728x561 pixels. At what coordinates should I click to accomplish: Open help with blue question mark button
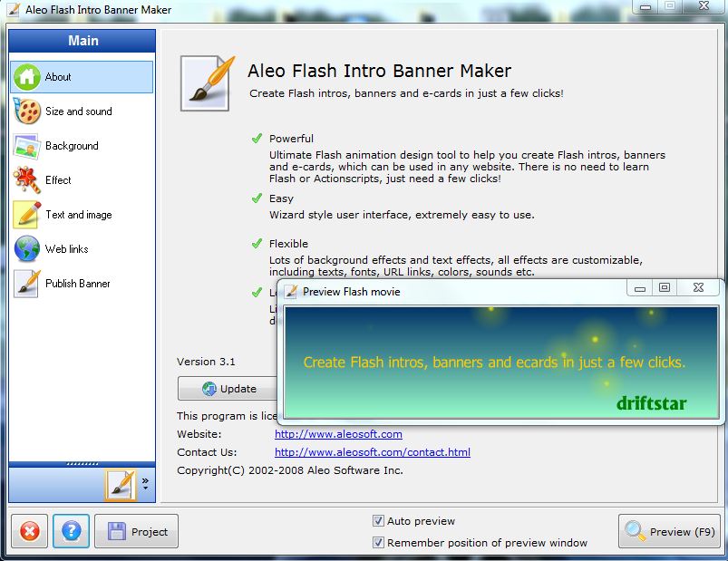coord(71,531)
